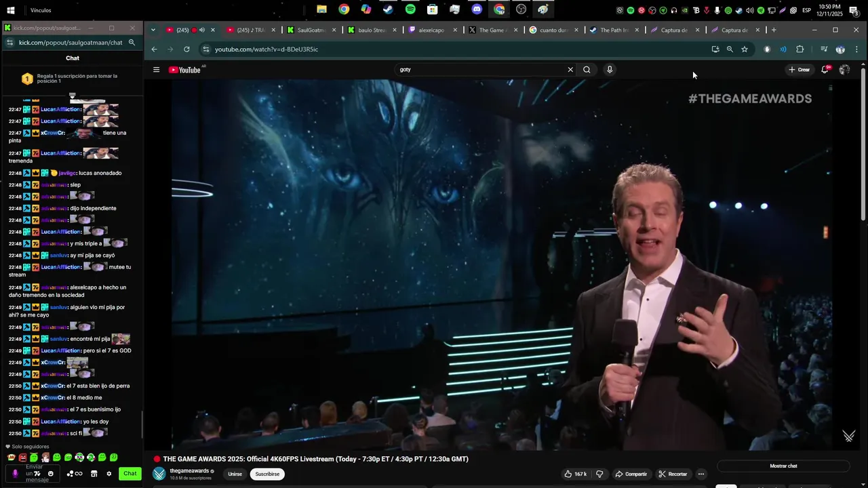Switch to the SaulGoatm Kick tab
The image size is (868, 488).
(311, 30)
